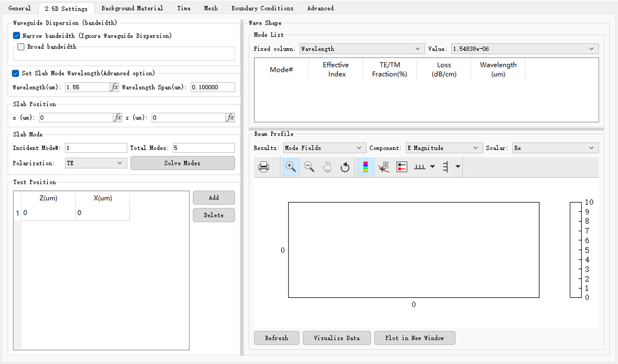The image size is (618, 364).
Task: Activate the pan hand tool
Action: (x=327, y=166)
